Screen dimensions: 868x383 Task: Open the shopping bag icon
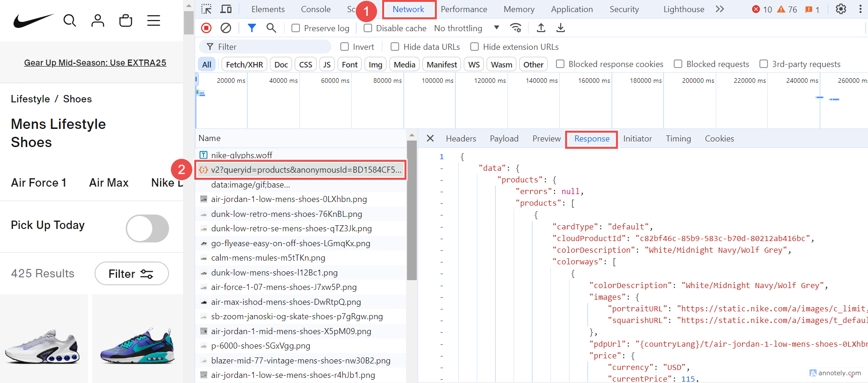coord(126,20)
